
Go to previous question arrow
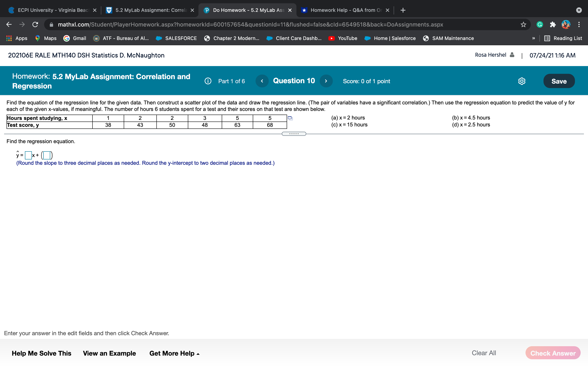pos(262,81)
